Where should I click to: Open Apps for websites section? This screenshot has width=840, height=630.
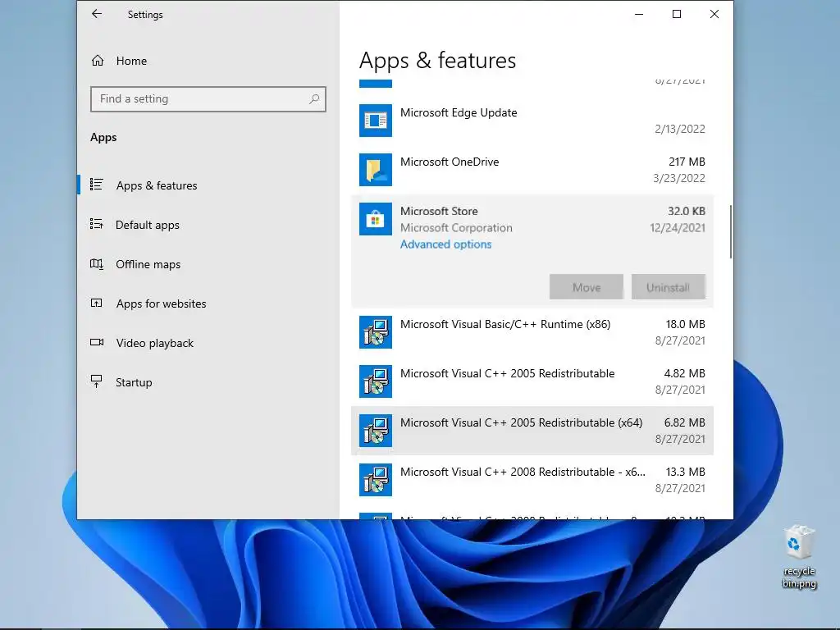[162, 304]
